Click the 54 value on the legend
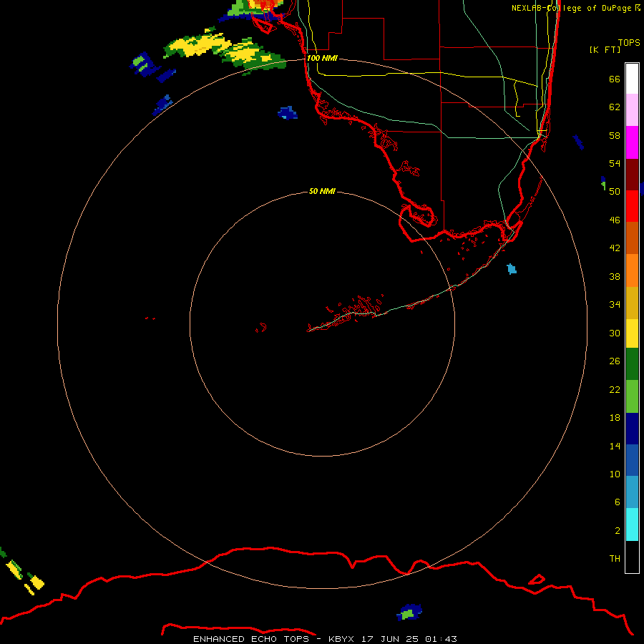The image size is (644, 644). pyautogui.click(x=615, y=163)
